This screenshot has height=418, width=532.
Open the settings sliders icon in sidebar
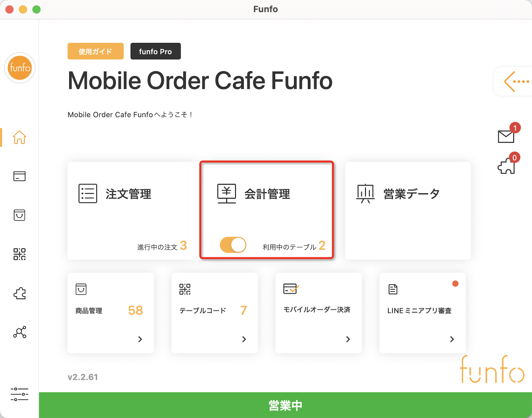(19, 394)
